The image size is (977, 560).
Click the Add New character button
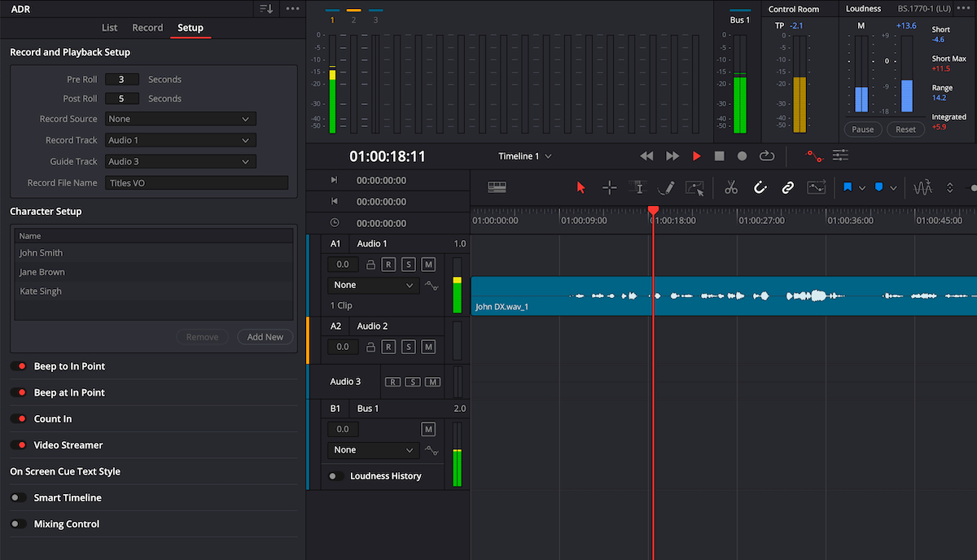265,336
